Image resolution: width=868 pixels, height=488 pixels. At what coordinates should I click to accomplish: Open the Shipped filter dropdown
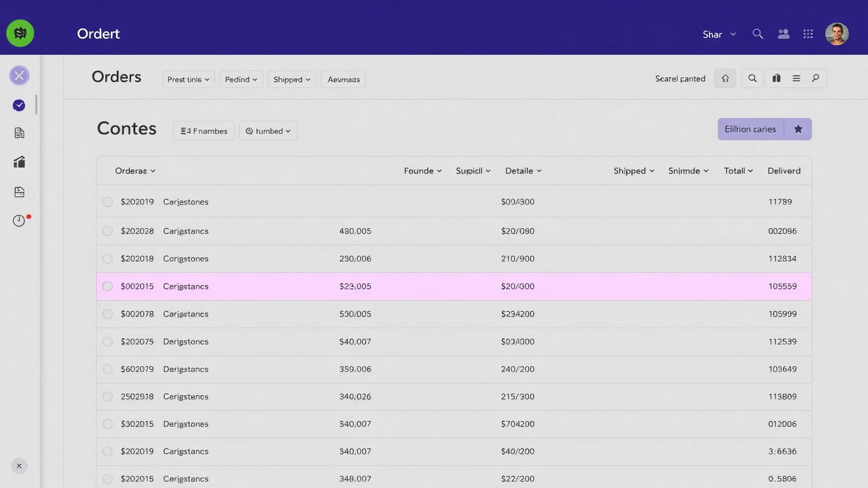[x=291, y=80]
